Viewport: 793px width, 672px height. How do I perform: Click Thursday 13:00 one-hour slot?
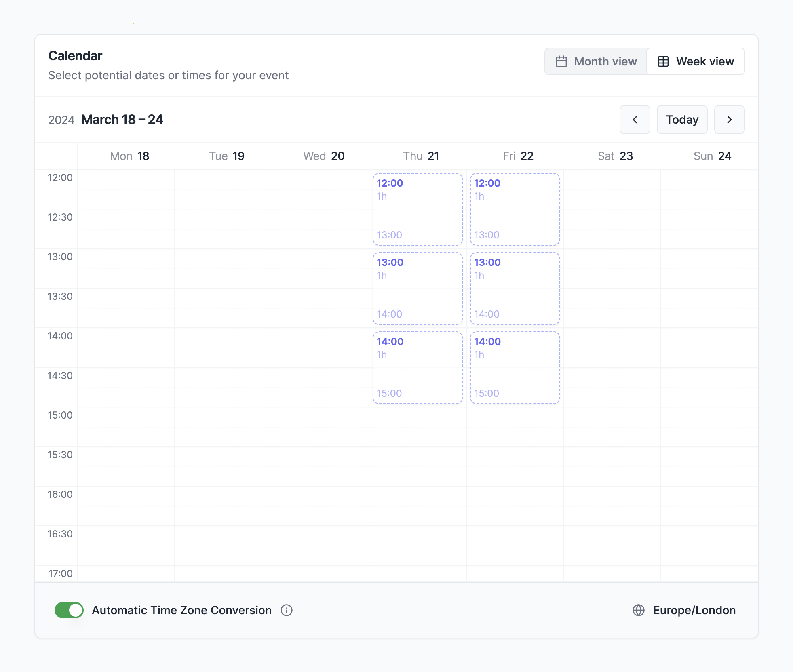(x=418, y=289)
